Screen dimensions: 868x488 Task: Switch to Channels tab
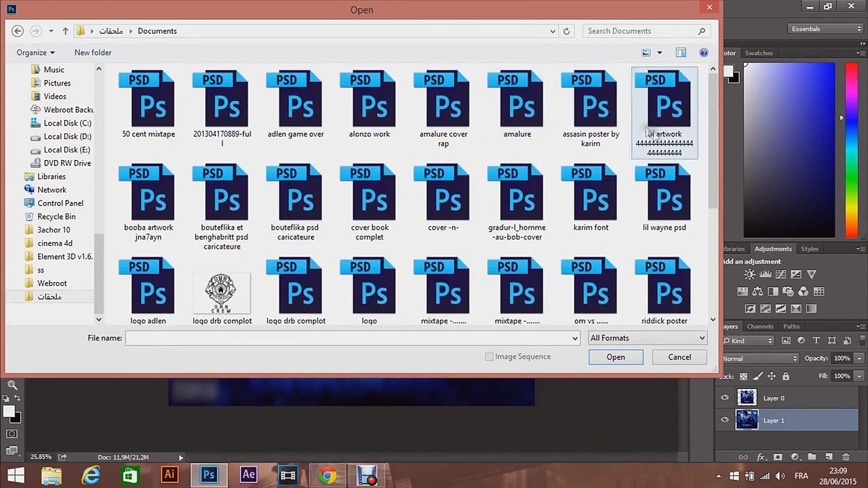coord(760,327)
